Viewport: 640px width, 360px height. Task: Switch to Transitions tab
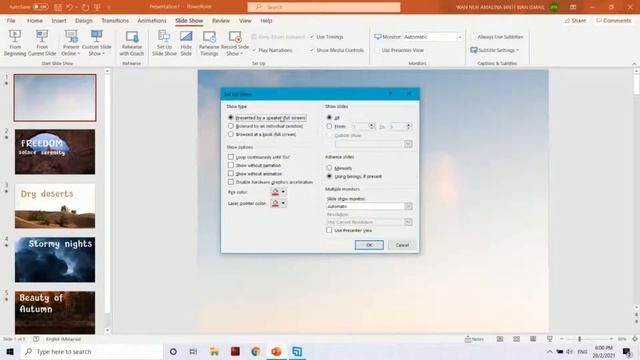[115, 20]
